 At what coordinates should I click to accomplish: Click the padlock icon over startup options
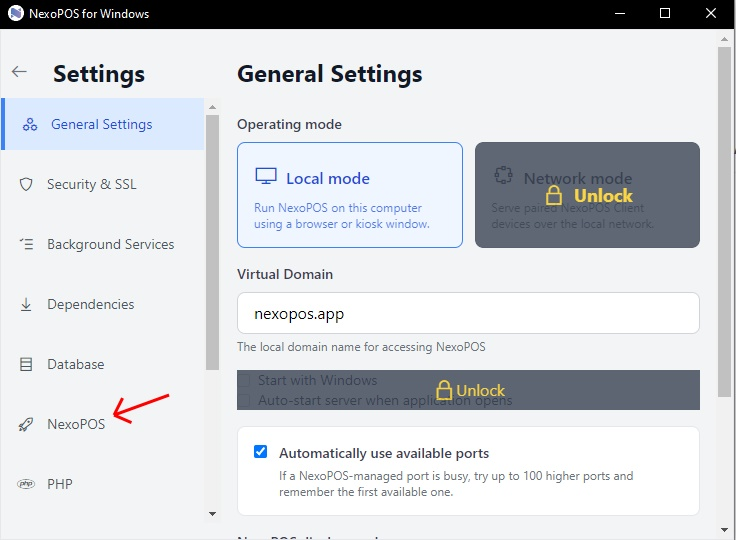tap(444, 390)
